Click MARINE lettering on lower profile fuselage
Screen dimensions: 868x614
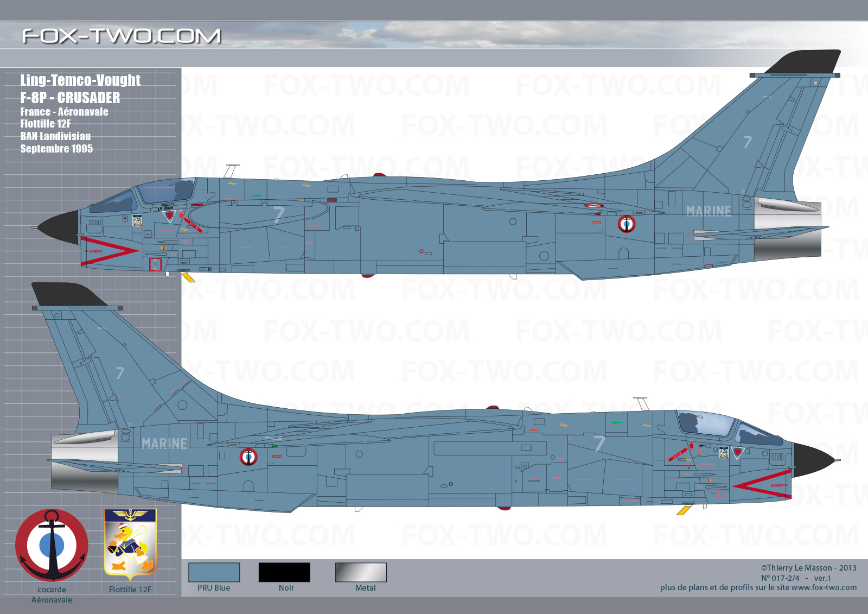click(x=164, y=444)
